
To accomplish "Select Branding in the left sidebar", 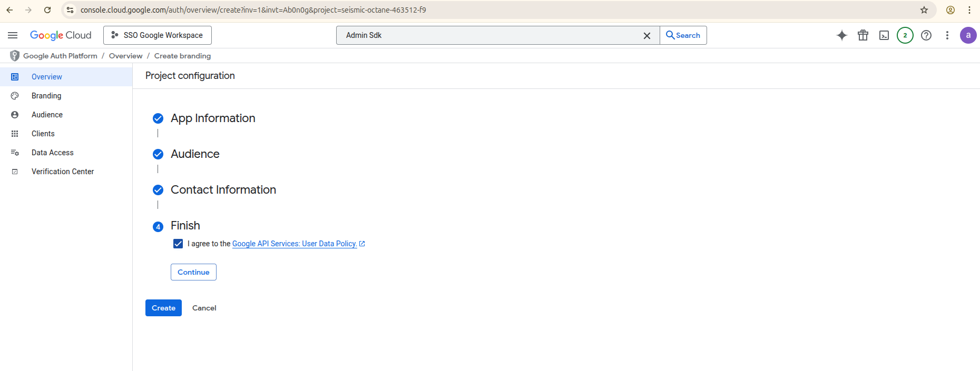I will click(46, 96).
